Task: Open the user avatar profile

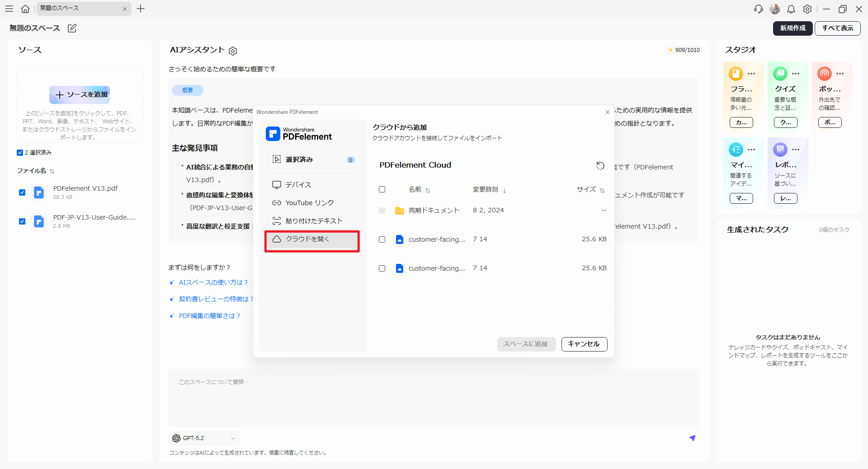Action: 775,9
